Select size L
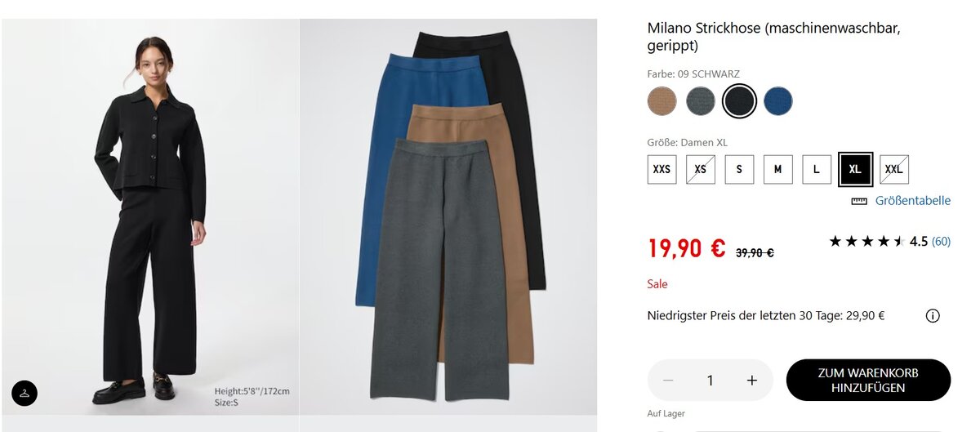The image size is (980, 432). pos(816,169)
